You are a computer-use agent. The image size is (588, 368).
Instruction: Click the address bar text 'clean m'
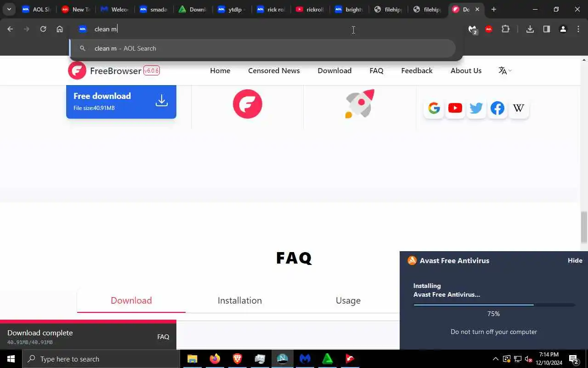[x=106, y=29]
